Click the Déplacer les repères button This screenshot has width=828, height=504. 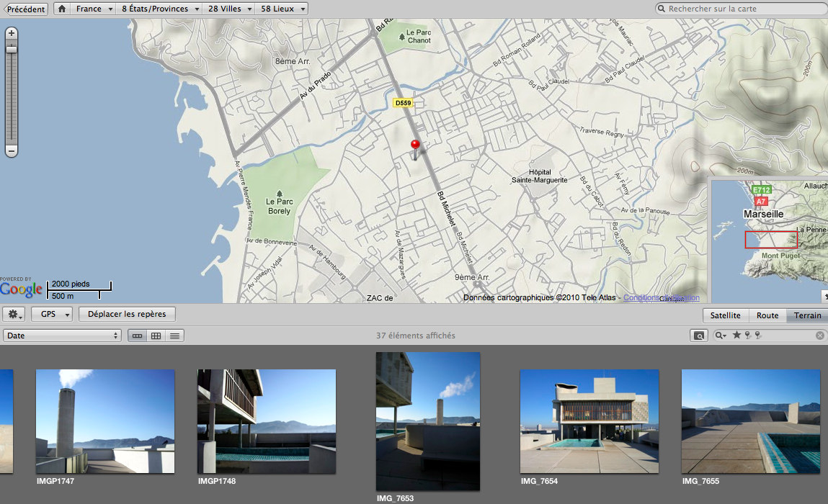127,315
